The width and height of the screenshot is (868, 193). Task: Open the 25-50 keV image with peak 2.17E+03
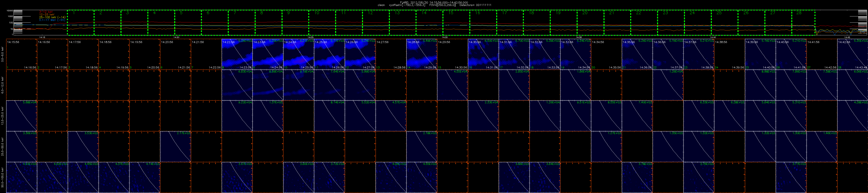176,146
